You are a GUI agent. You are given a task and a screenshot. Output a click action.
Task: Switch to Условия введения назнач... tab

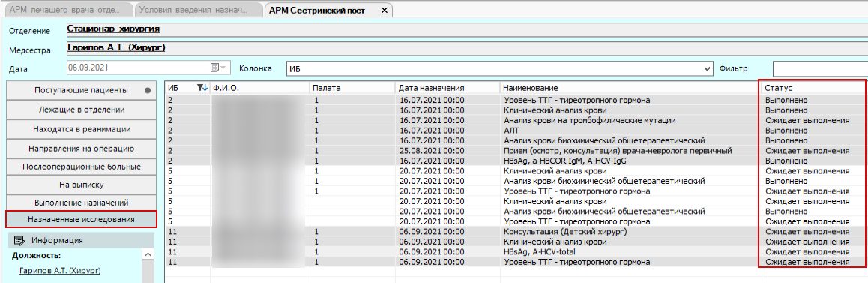199,10
